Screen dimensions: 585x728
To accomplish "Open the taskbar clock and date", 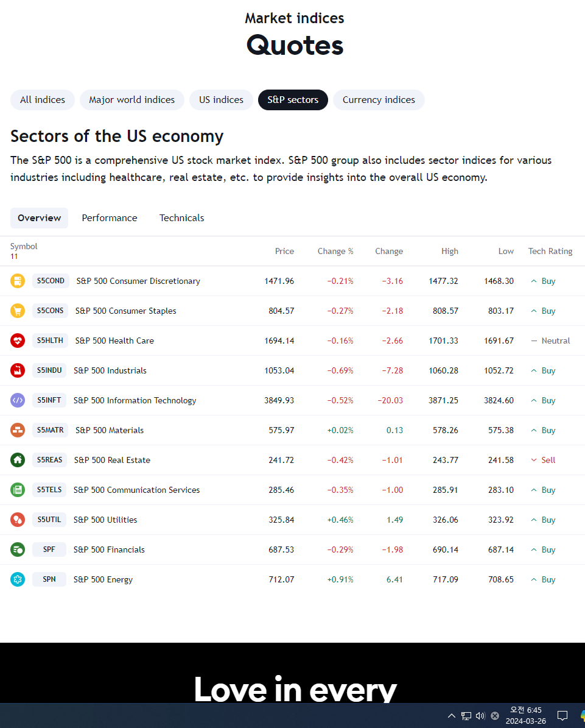I will coord(525,715).
